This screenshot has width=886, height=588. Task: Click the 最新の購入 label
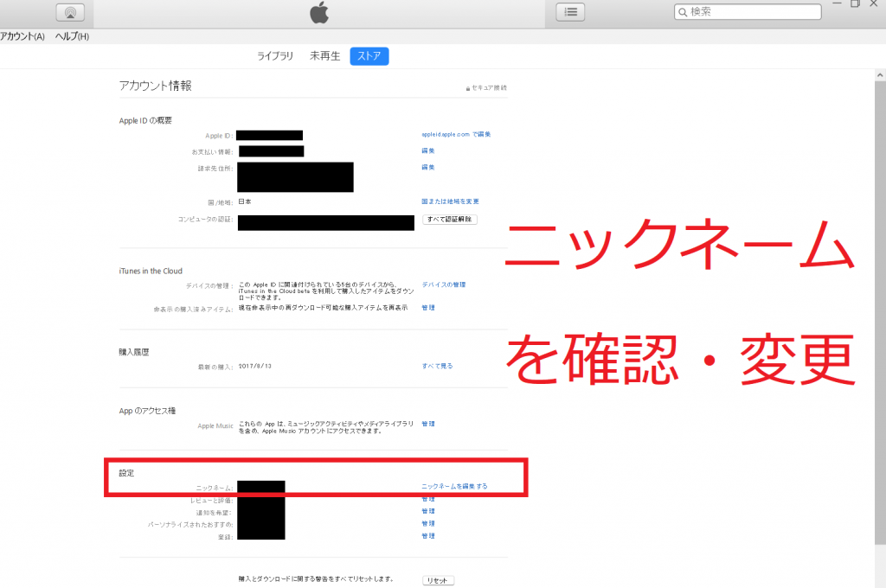coord(215,367)
